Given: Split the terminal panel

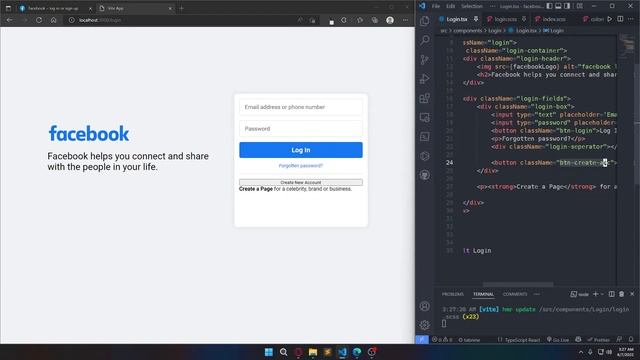Looking at the screenshot, I should click(x=611, y=294).
